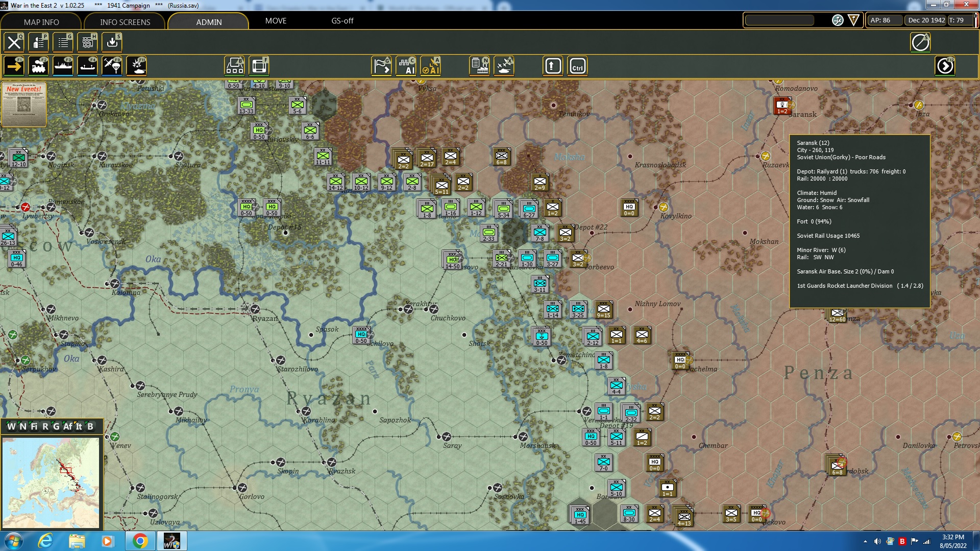Click the GS-off indicator
This screenshot has width=980, height=551.
(342, 21)
